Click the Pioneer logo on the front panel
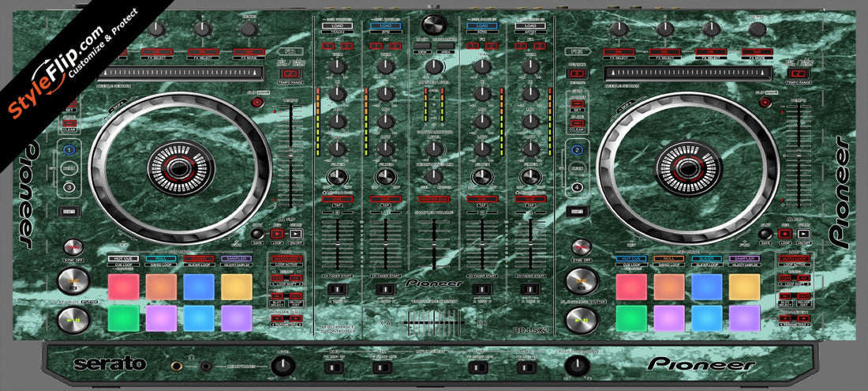This screenshot has height=391, width=868. [696, 364]
